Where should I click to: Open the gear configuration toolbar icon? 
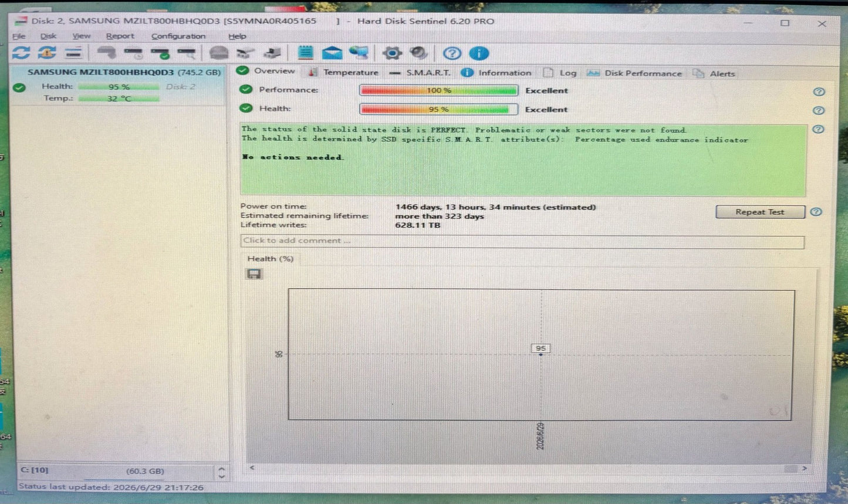pyautogui.click(x=391, y=53)
